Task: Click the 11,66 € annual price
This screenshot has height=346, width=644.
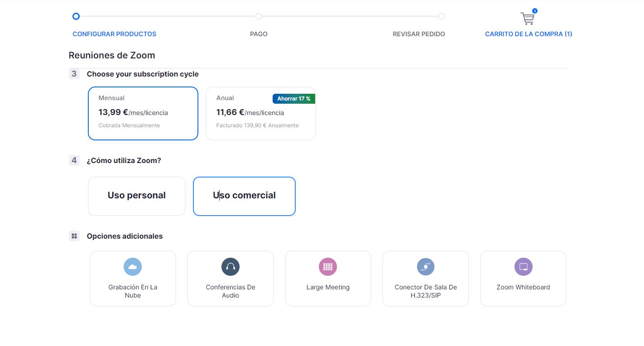Action: tap(230, 112)
